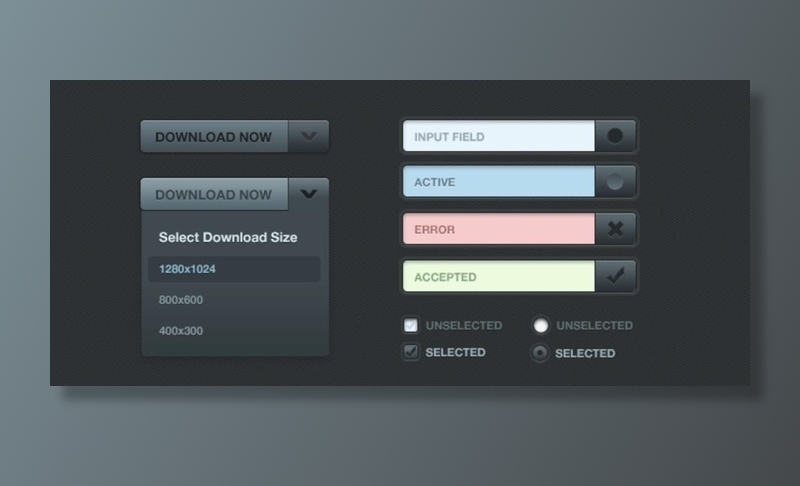Click into the blue ACTIVE text field

coord(498,182)
